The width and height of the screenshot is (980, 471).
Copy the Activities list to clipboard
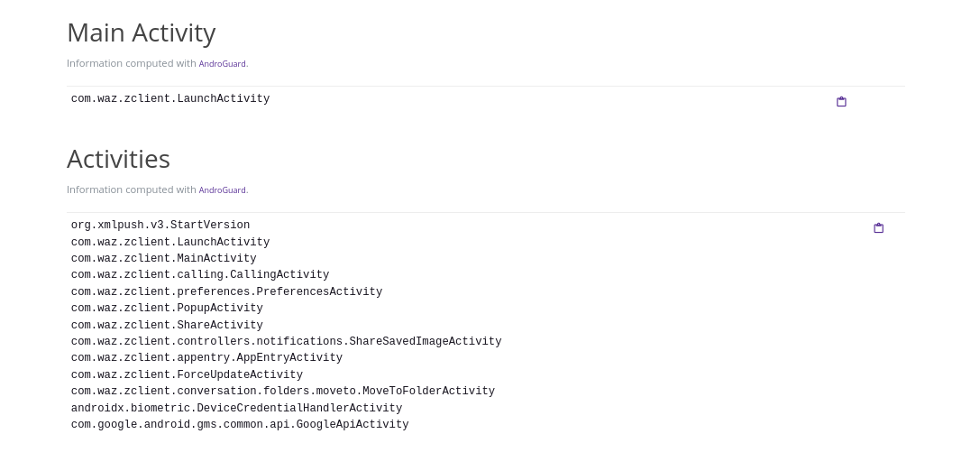(x=878, y=228)
